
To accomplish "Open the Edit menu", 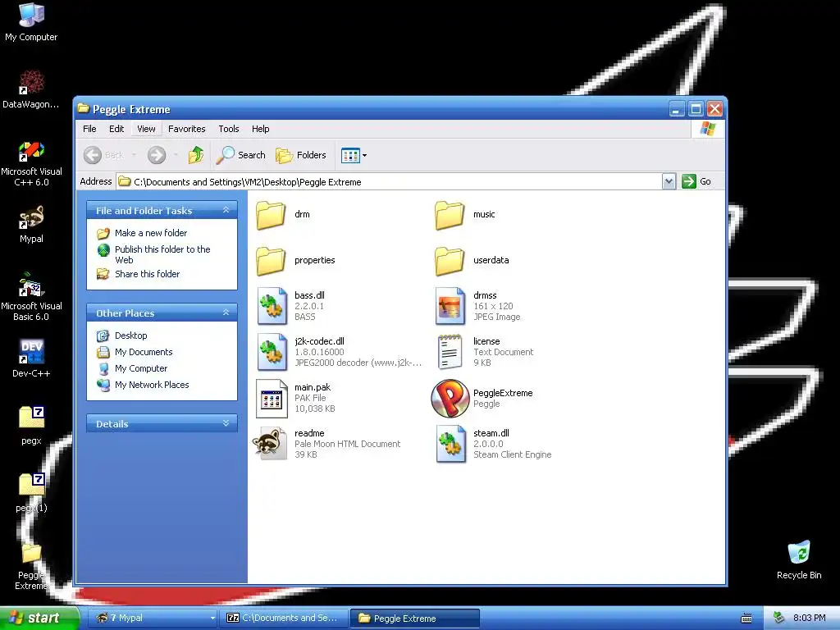I will (116, 129).
